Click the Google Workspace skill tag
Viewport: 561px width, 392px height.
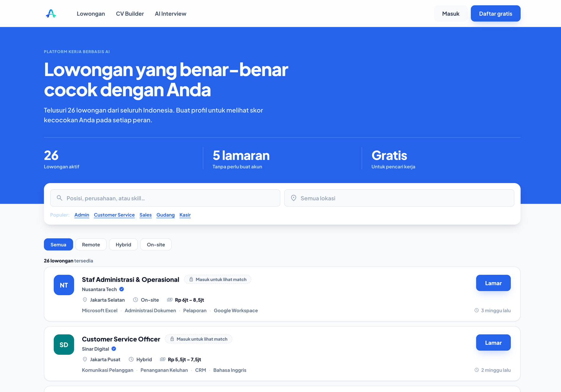tap(236, 311)
